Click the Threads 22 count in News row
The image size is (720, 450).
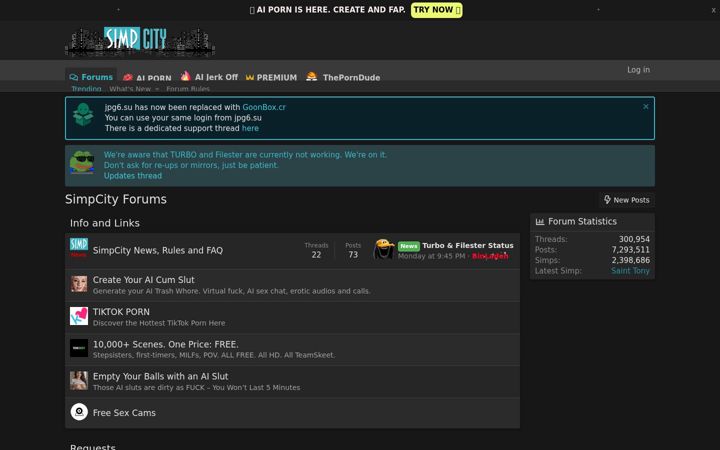point(316,255)
